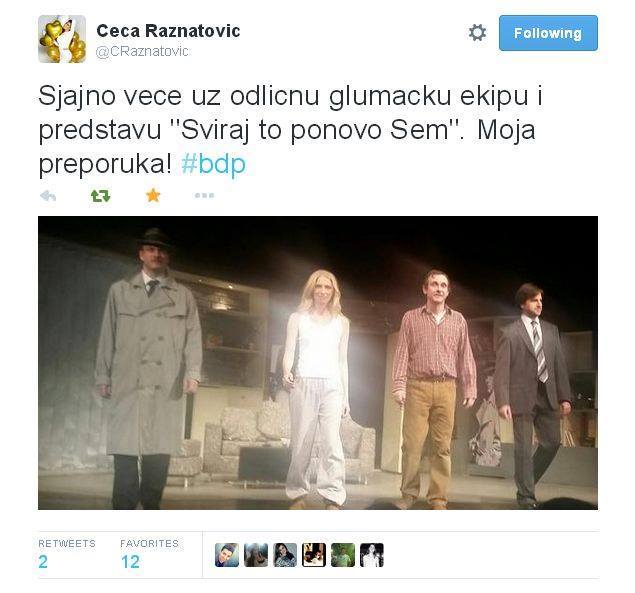This screenshot has height=593, width=635.
Task: Click the reply arrow icon
Action: (x=48, y=196)
